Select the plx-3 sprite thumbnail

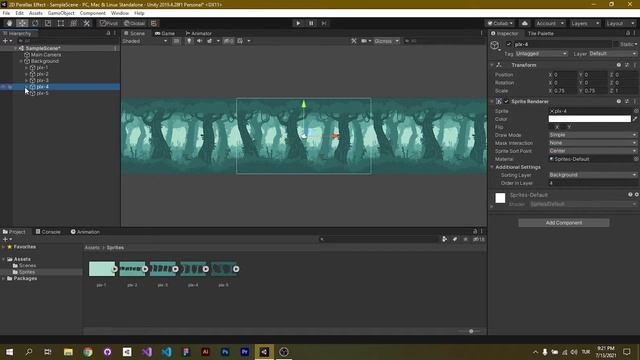tap(163, 269)
